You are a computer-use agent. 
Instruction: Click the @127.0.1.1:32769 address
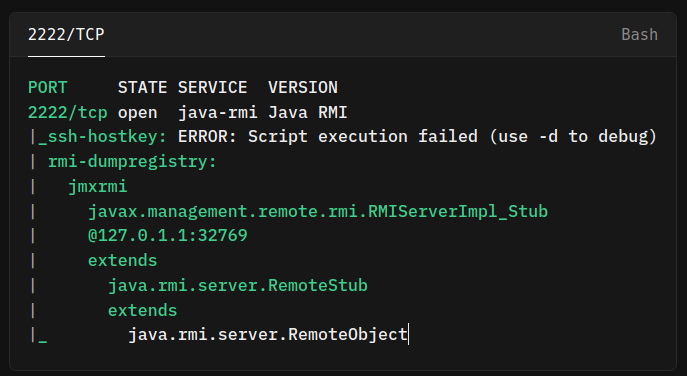pyautogui.click(x=168, y=236)
